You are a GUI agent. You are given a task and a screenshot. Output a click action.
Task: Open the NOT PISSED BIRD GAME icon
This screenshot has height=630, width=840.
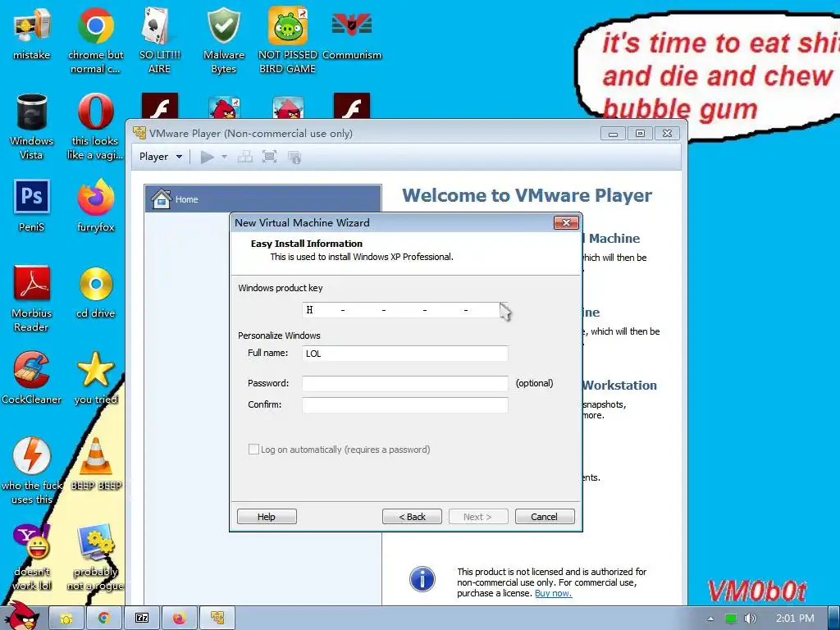point(288,39)
